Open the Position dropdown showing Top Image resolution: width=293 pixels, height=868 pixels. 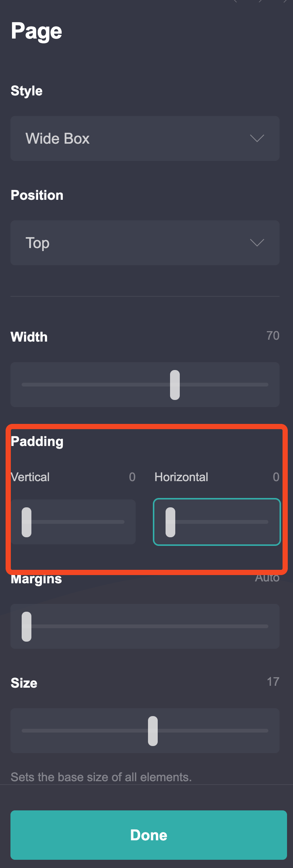(145, 243)
